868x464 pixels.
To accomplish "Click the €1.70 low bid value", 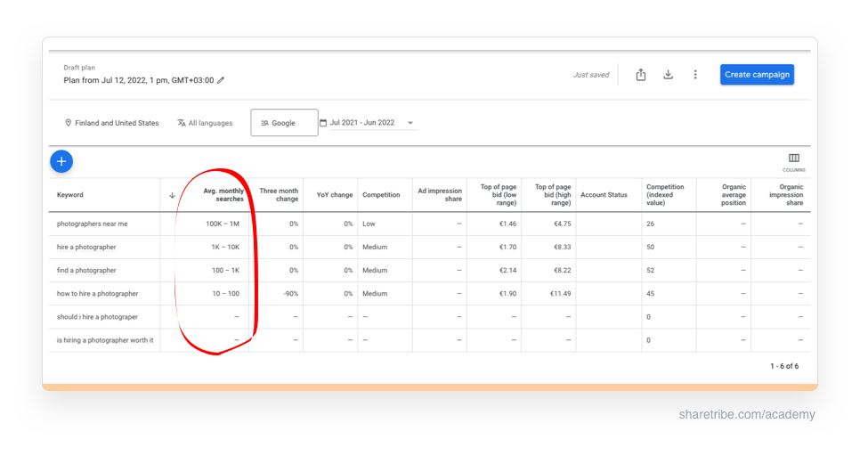I will (507, 247).
